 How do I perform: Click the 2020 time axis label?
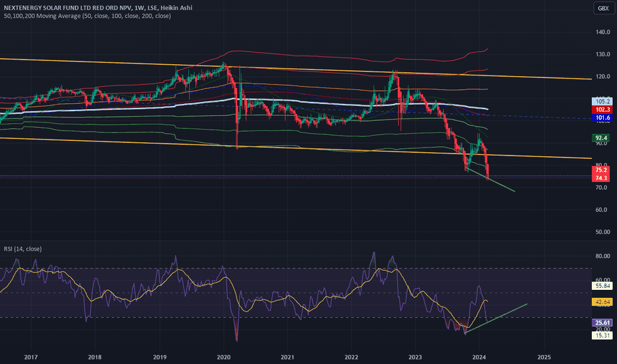(x=224, y=357)
